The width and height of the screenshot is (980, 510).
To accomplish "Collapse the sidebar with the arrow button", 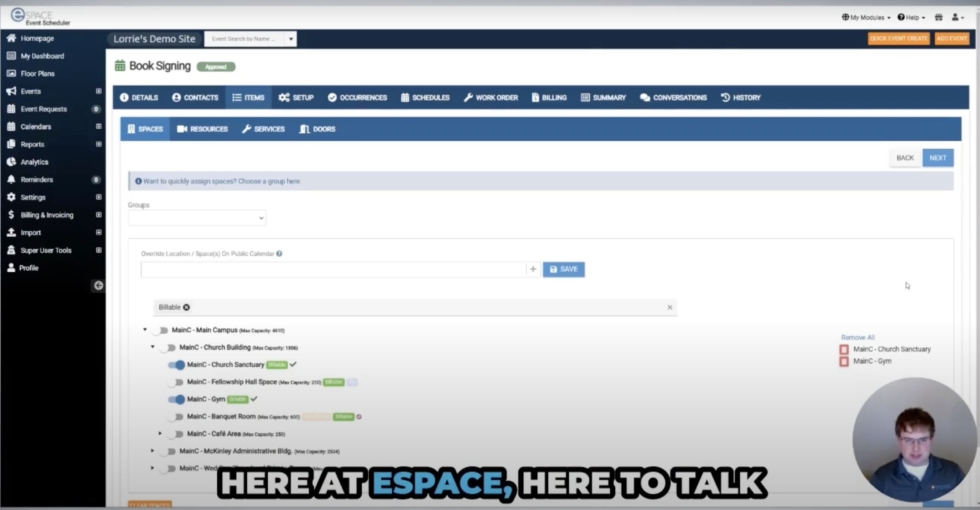I will point(98,286).
